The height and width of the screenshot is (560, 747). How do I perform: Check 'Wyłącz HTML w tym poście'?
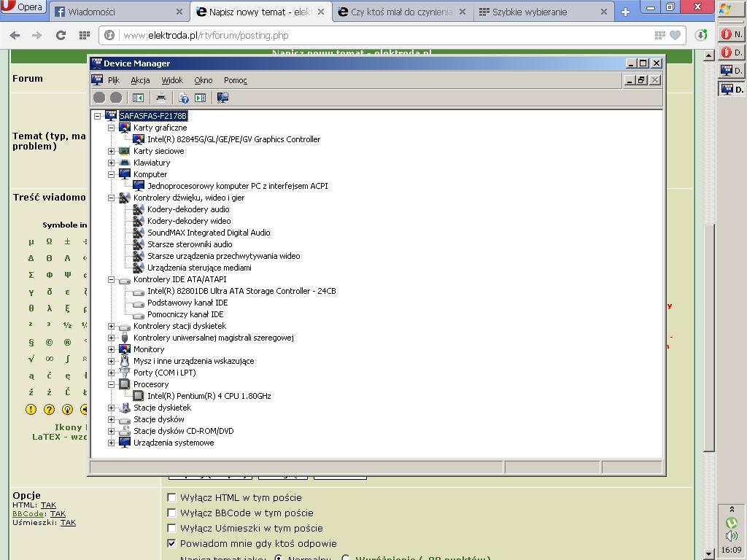pyautogui.click(x=171, y=497)
